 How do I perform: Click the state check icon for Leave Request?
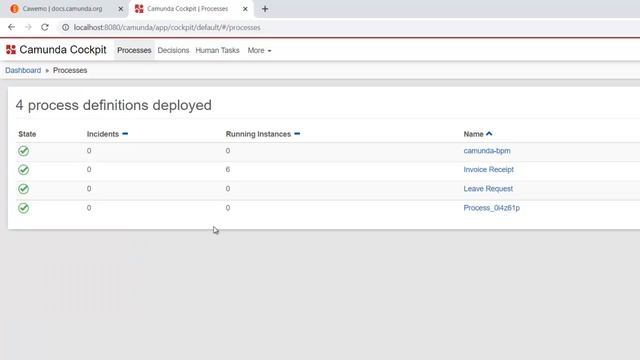click(24, 189)
